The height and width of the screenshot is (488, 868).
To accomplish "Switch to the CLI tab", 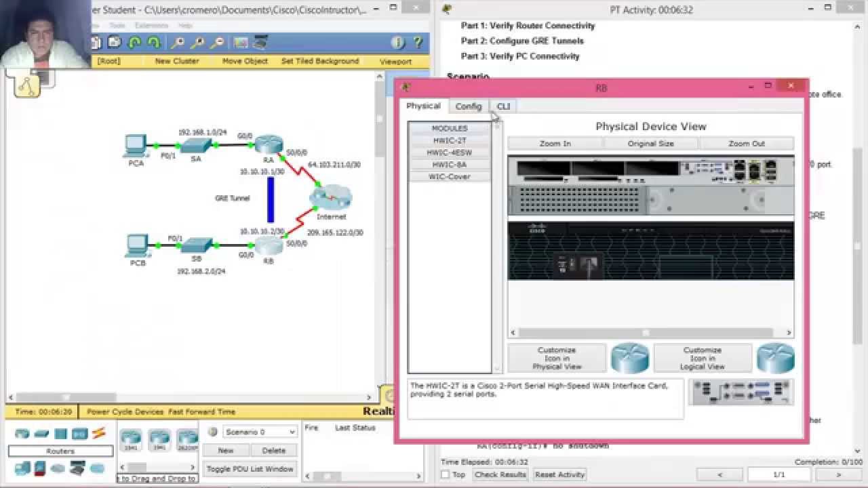I will point(503,106).
